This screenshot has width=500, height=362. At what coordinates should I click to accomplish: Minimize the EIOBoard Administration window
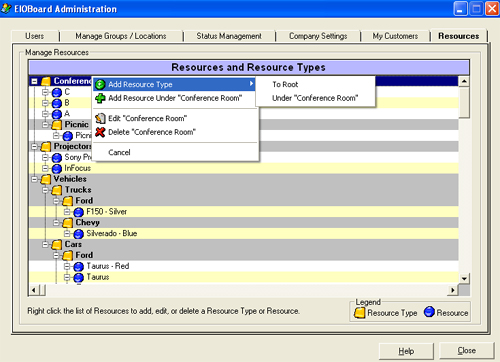pos(460,9)
